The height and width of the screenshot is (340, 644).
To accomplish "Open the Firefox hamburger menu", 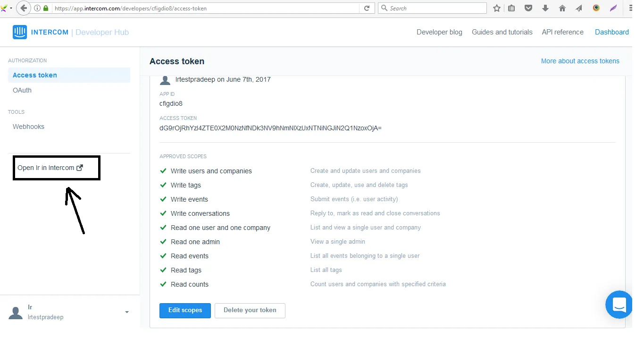I will pyautogui.click(x=631, y=8).
